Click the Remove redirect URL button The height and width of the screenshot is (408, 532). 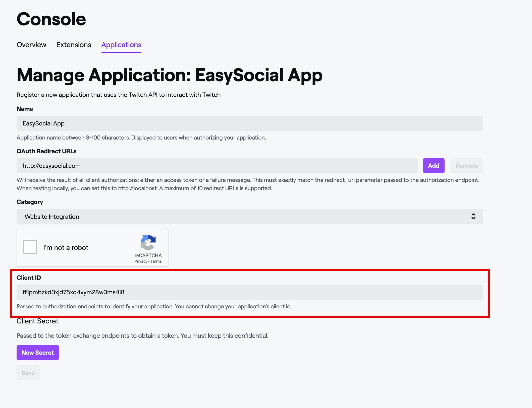[x=467, y=166]
